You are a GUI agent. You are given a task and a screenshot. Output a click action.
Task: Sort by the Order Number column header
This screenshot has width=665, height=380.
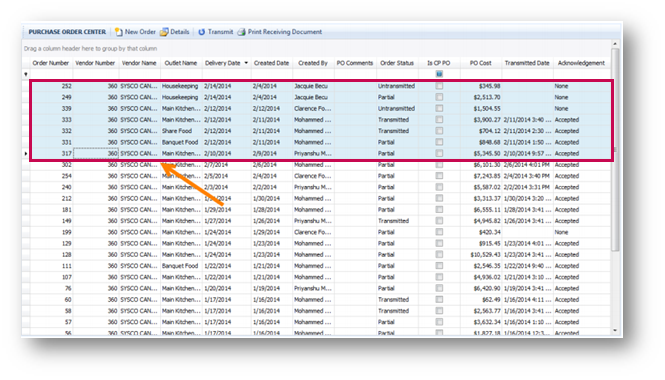tap(50, 63)
